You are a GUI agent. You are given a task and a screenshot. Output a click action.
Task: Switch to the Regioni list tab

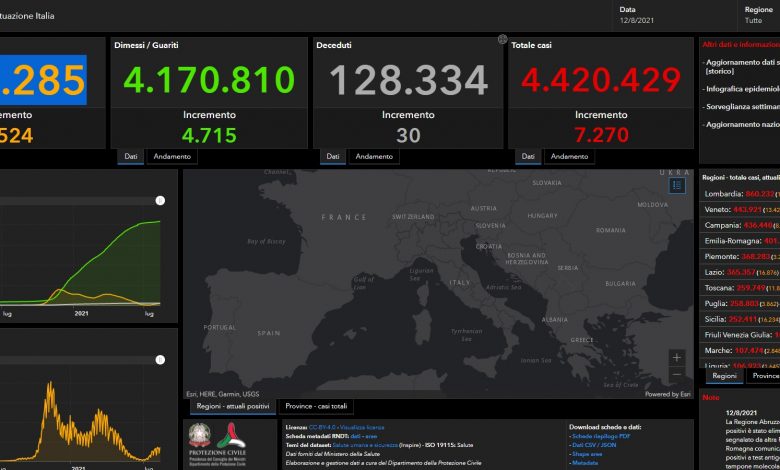click(723, 376)
